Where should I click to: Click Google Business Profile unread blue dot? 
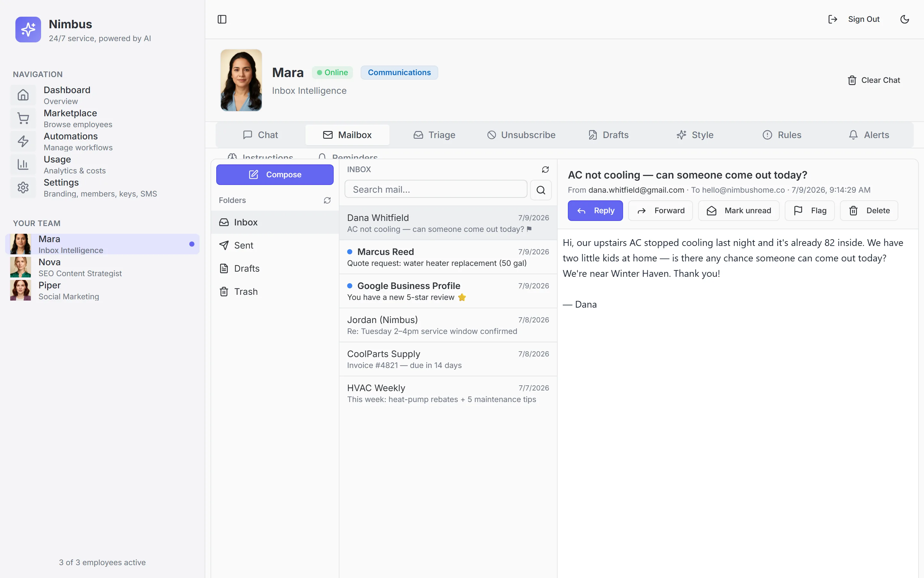point(349,285)
